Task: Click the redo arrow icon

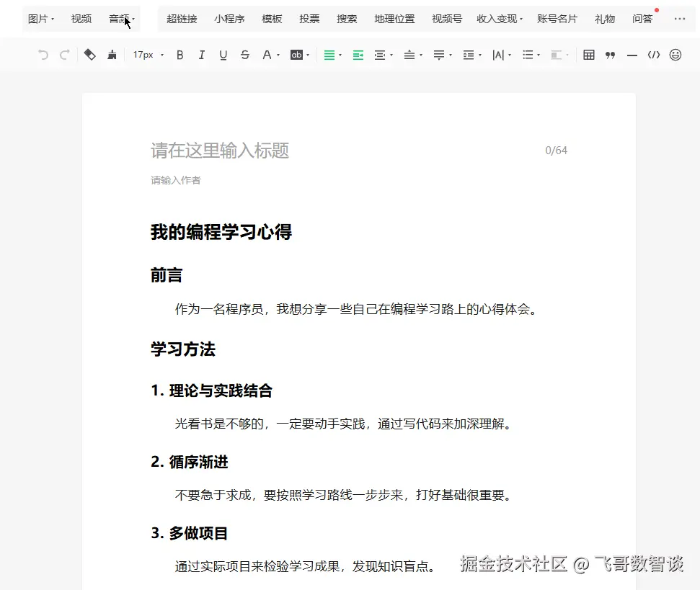Action: (65, 55)
